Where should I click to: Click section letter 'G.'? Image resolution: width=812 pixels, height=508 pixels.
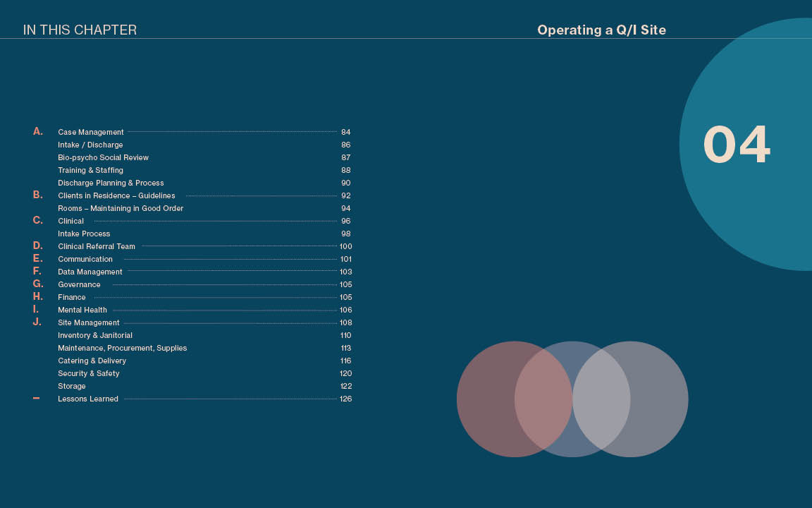[x=38, y=284]
